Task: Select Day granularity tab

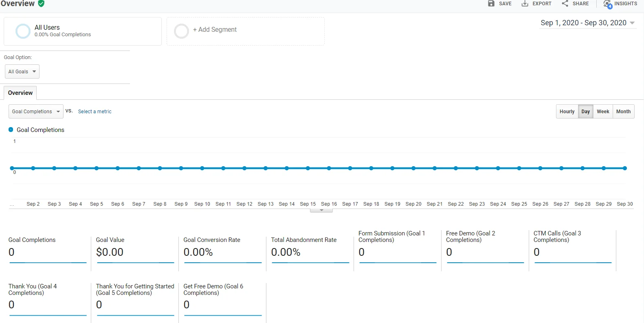Action: pyautogui.click(x=585, y=112)
